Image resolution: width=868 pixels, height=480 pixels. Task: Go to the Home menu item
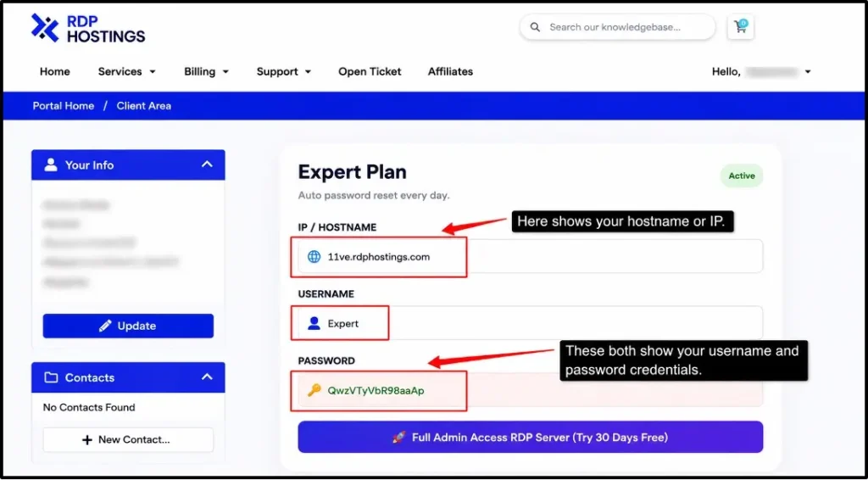[55, 71]
